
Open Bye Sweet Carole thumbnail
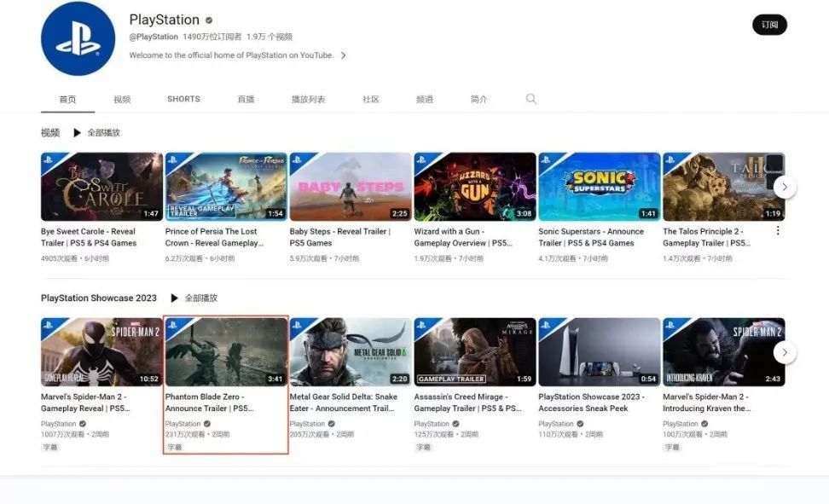tap(101, 187)
